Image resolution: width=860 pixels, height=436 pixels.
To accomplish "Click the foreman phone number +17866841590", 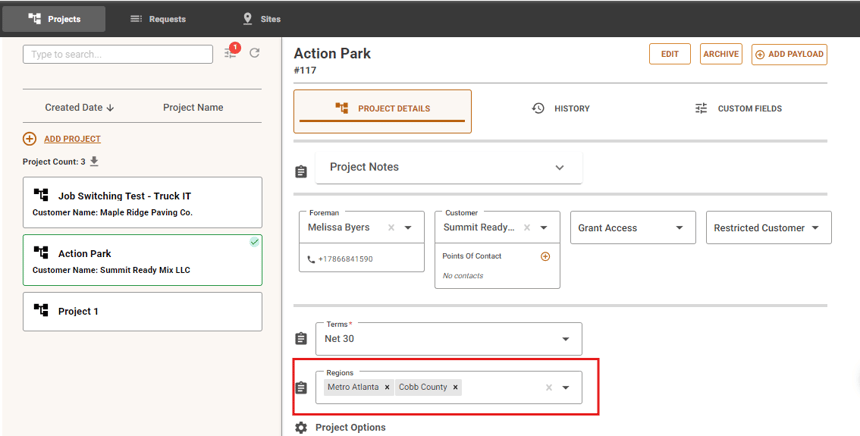I will (345, 259).
